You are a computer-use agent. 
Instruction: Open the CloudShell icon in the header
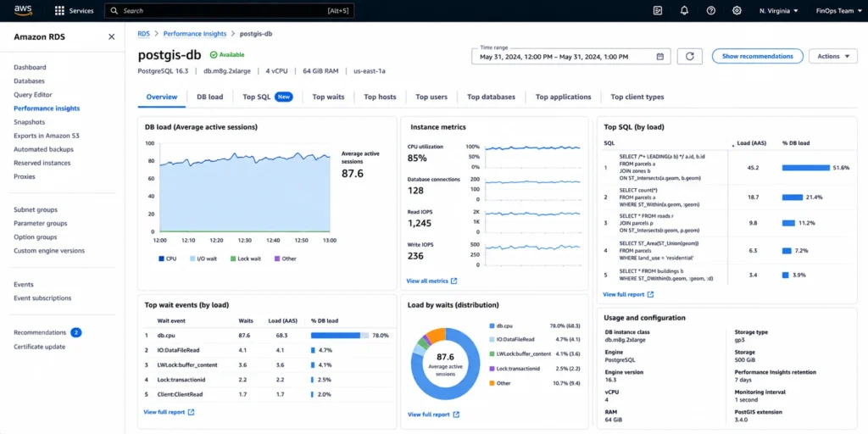point(658,10)
